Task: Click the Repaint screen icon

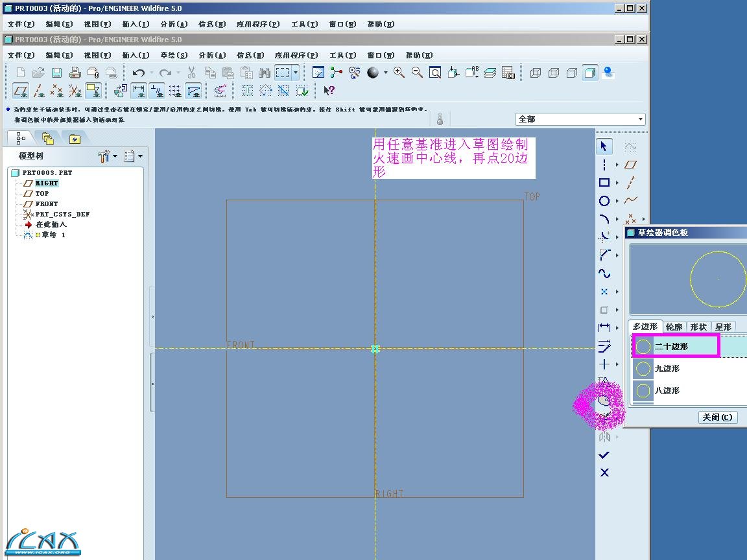Action: (318, 73)
